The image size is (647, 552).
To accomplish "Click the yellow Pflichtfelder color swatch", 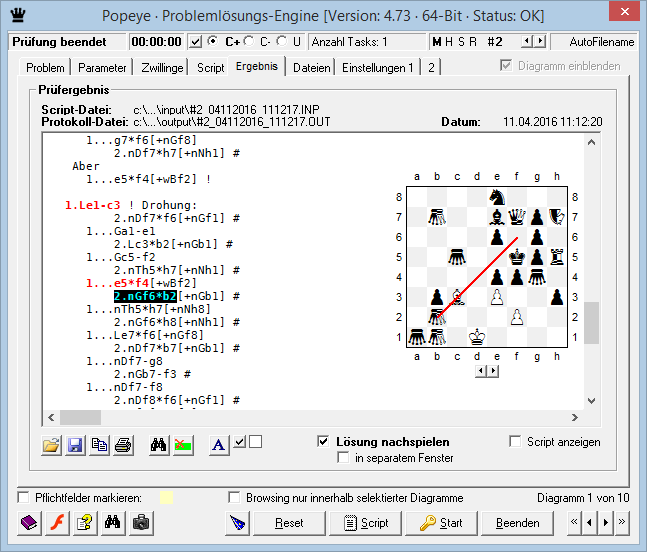I will click(x=166, y=498).
